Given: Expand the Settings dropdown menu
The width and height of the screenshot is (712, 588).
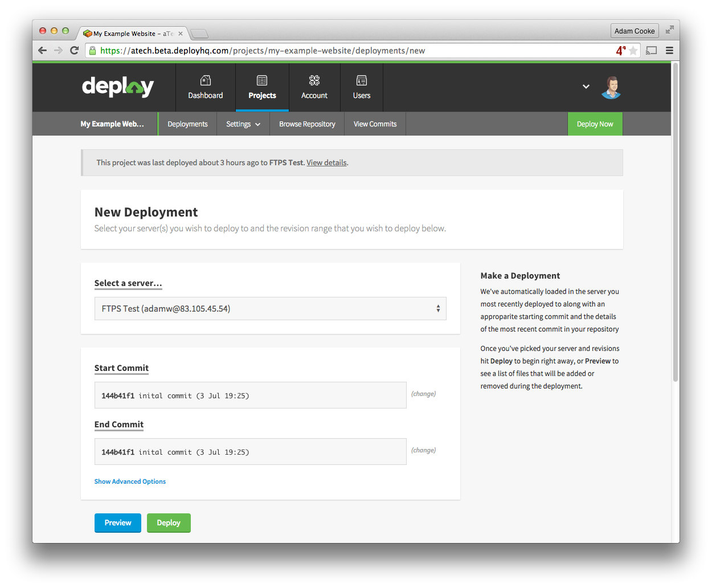Looking at the screenshot, I should click(243, 124).
